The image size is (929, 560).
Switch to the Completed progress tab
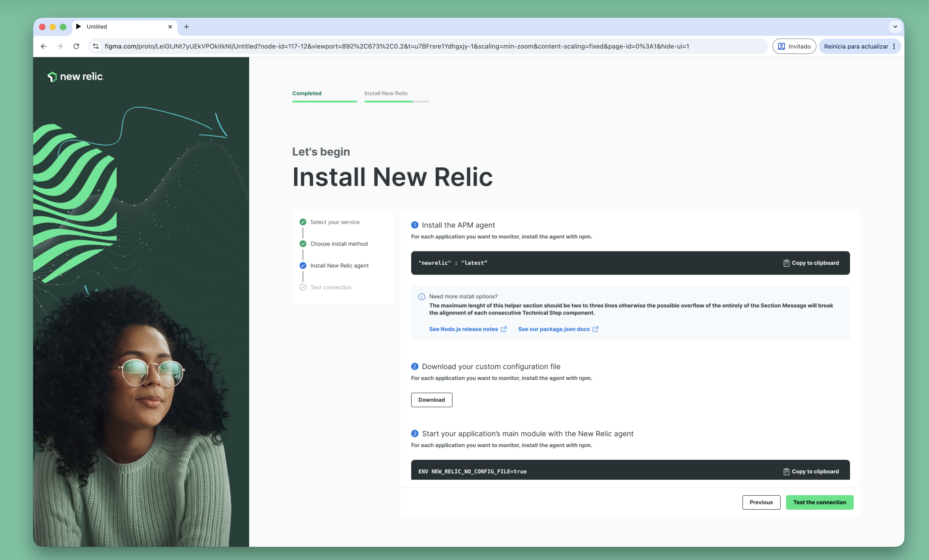(307, 93)
